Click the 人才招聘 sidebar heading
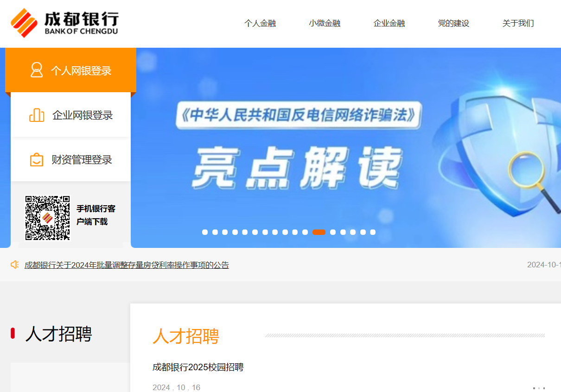 tap(58, 334)
